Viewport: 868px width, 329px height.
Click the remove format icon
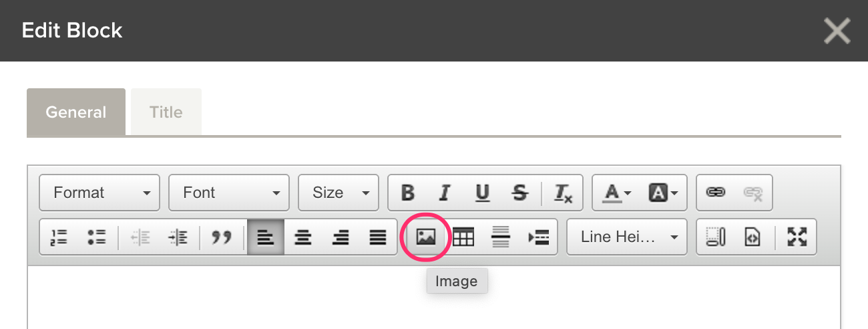coord(564,193)
